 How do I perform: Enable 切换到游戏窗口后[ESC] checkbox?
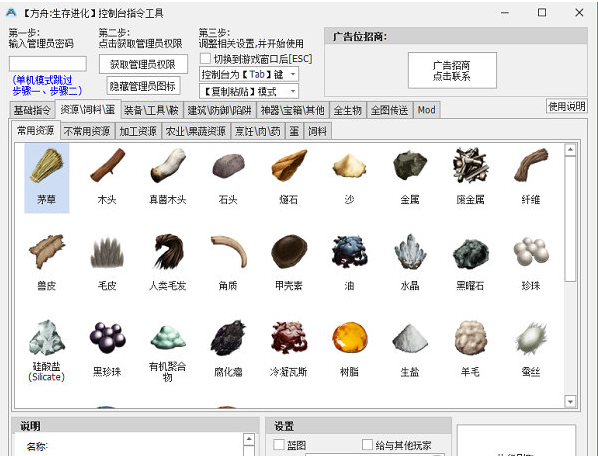coord(205,59)
